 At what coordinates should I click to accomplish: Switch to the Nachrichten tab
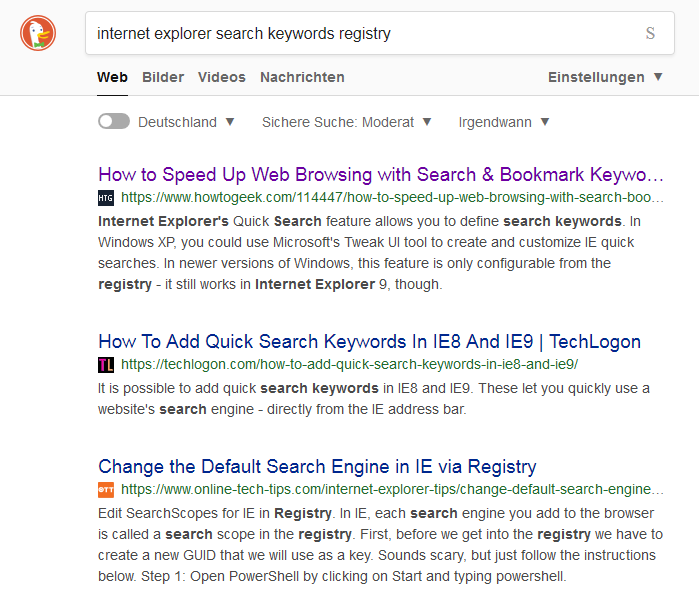click(x=302, y=77)
